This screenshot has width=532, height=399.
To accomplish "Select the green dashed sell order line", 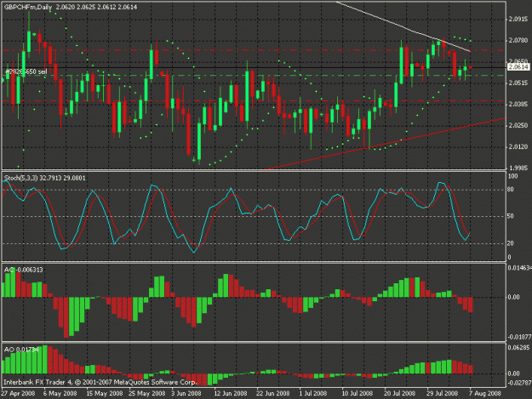I will coord(254,75).
